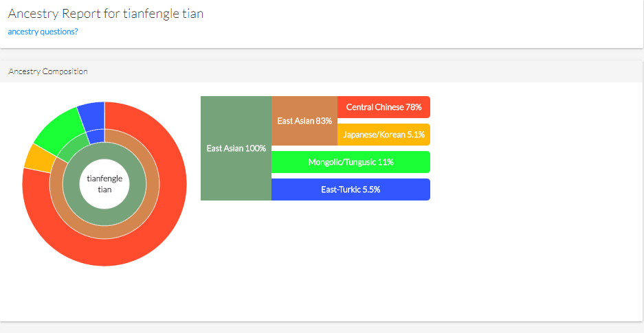Select the green East Asian 100% block
This screenshot has width=644, height=333.
[x=236, y=148]
